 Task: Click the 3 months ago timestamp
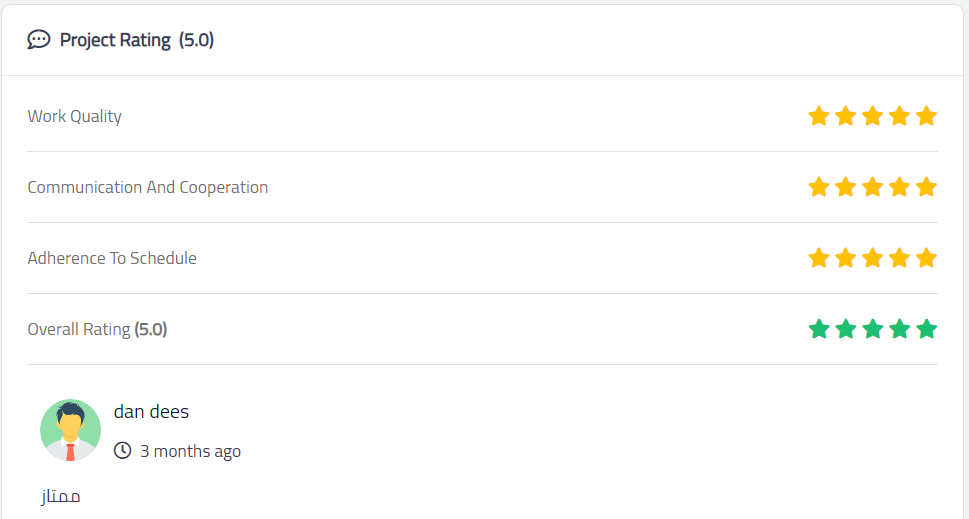point(190,451)
